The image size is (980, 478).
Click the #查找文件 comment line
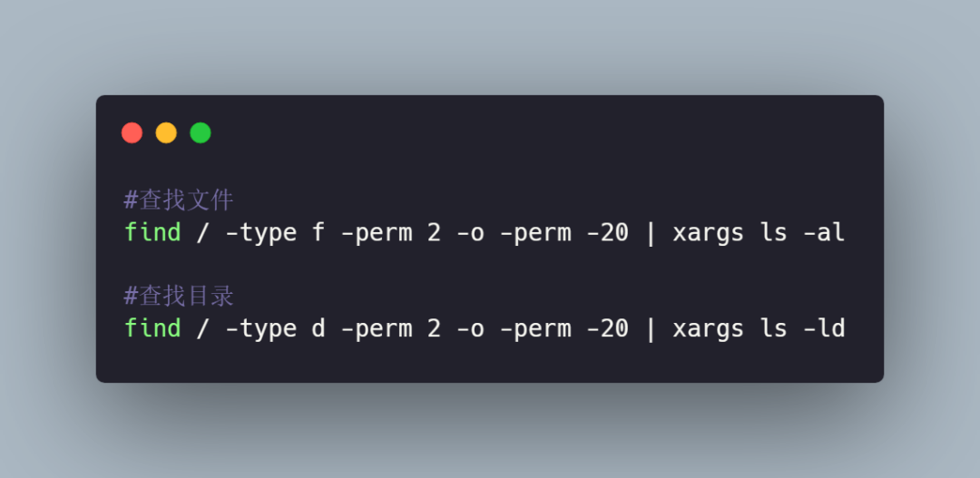click(179, 200)
